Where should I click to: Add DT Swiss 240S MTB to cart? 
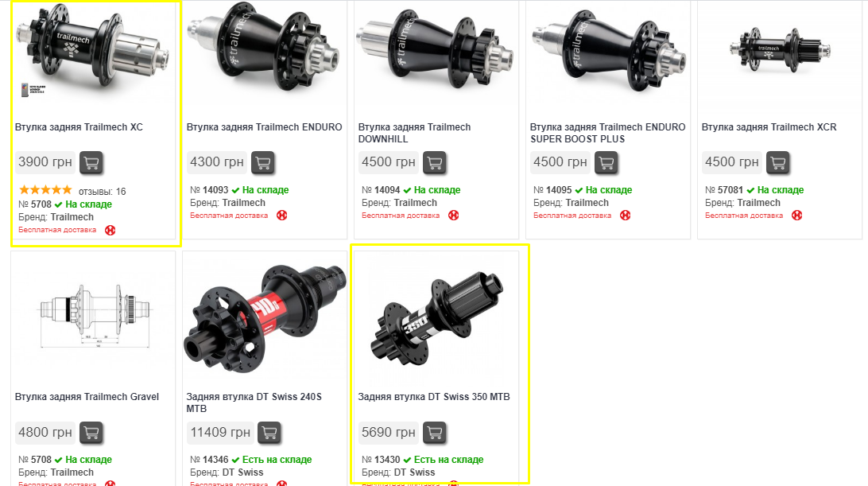[x=269, y=432]
